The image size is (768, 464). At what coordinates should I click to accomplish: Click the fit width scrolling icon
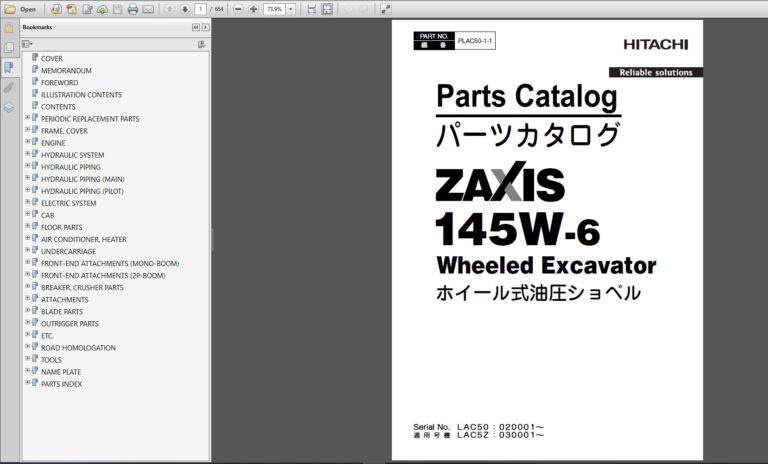(x=312, y=9)
